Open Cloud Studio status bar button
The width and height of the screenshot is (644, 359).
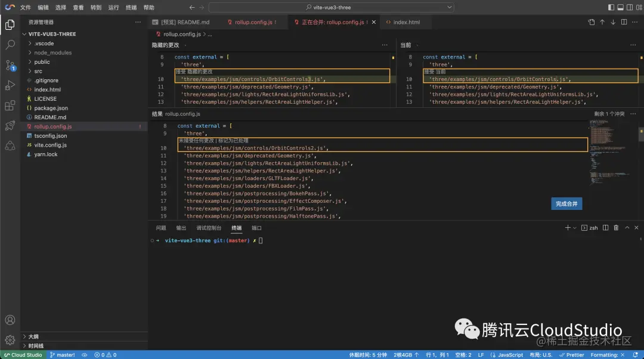pos(23,355)
